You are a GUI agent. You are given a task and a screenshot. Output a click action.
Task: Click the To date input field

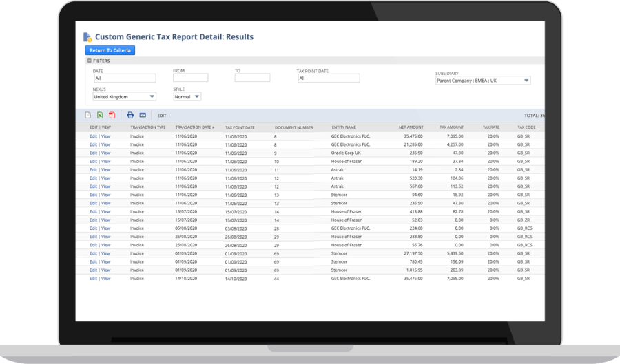coord(252,78)
